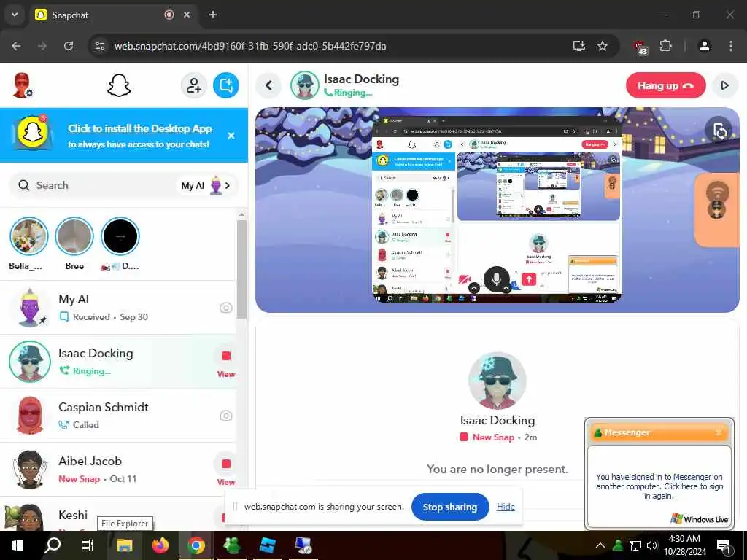Open Chrome three-dot menu
Screen dimensions: 747x560
[x=731, y=46]
